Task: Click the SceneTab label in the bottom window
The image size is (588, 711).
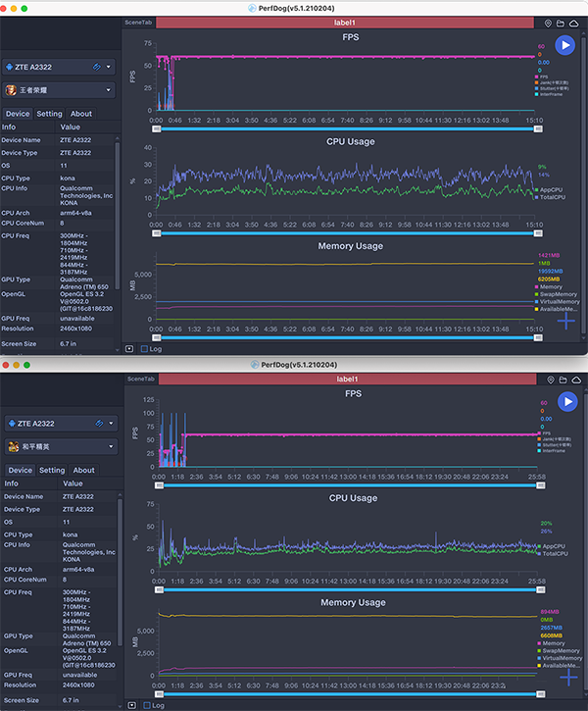Action: tap(137, 379)
